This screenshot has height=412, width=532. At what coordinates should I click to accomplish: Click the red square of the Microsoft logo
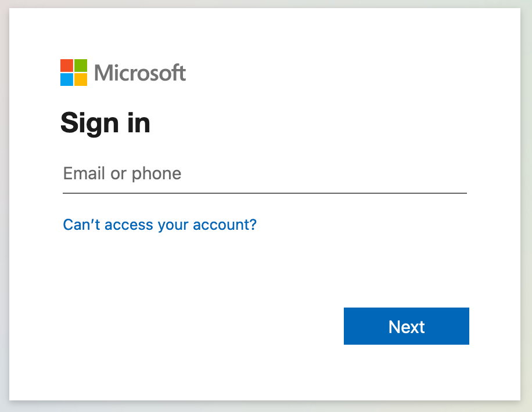pos(66,66)
